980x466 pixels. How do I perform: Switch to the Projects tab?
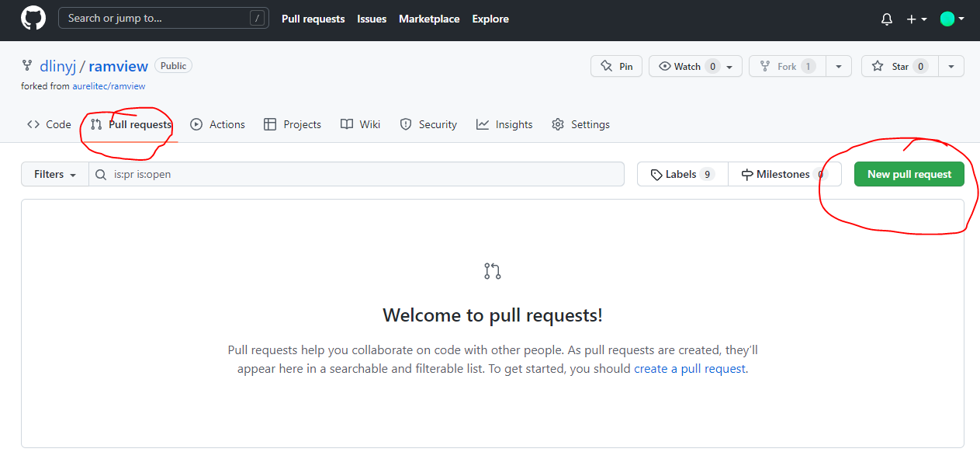[293, 124]
